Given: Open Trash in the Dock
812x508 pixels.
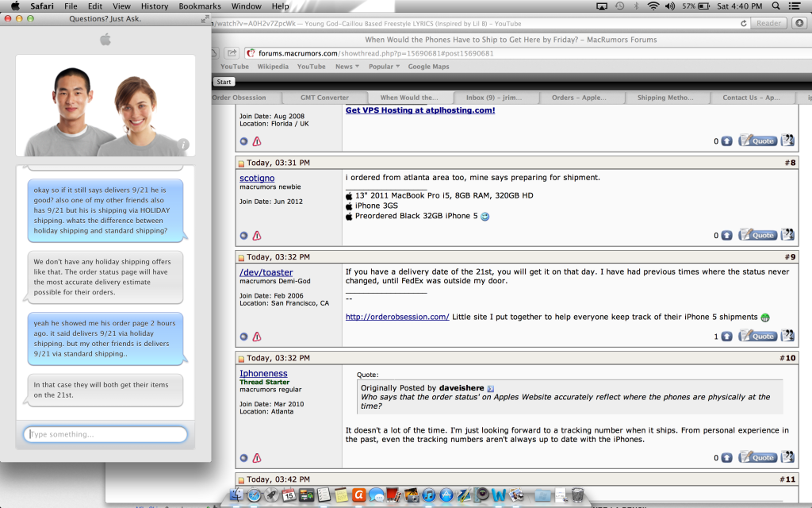Looking at the screenshot, I should click(x=577, y=495).
